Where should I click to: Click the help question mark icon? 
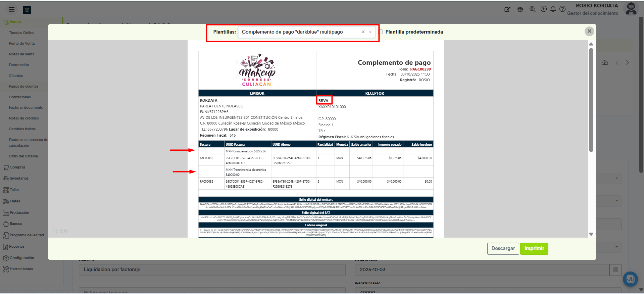point(562,9)
